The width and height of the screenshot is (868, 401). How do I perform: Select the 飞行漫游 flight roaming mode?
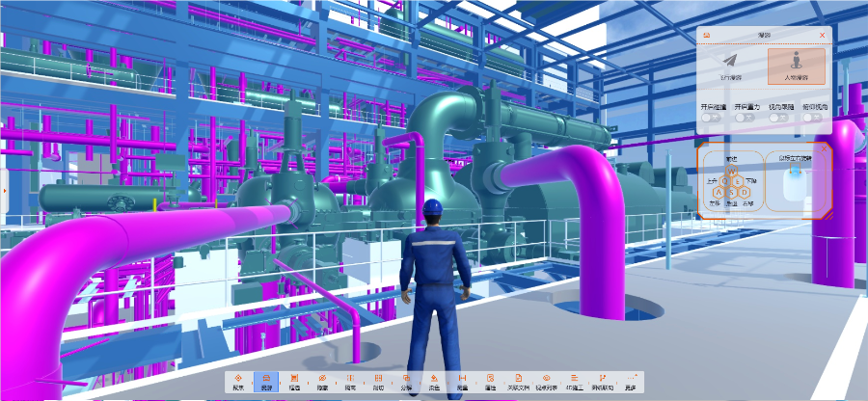click(729, 66)
